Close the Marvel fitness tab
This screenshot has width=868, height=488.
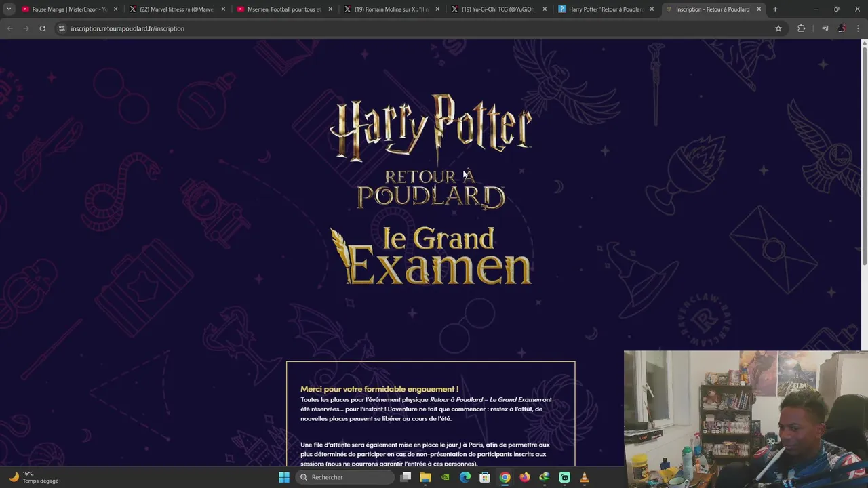click(x=223, y=9)
